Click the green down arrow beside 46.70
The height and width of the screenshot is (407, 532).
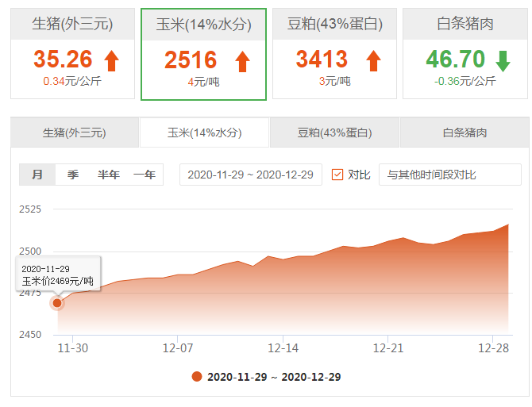click(x=503, y=61)
